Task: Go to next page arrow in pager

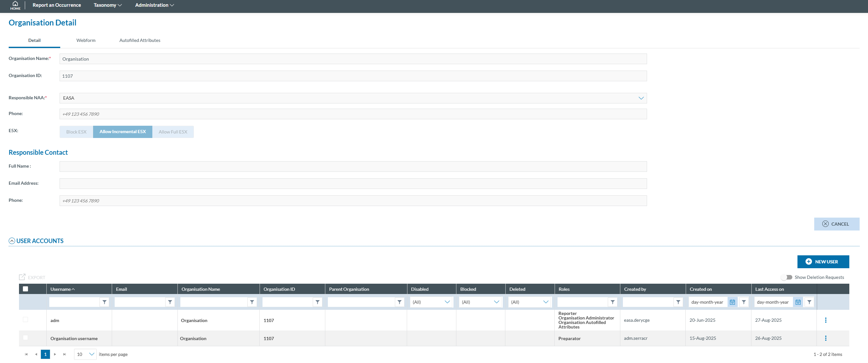Action: tap(55, 354)
